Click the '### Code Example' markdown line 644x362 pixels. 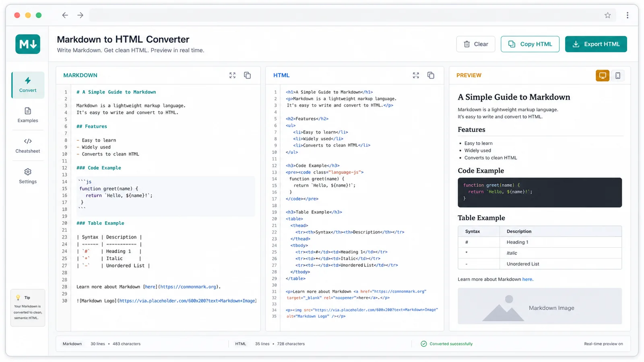pos(99,168)
